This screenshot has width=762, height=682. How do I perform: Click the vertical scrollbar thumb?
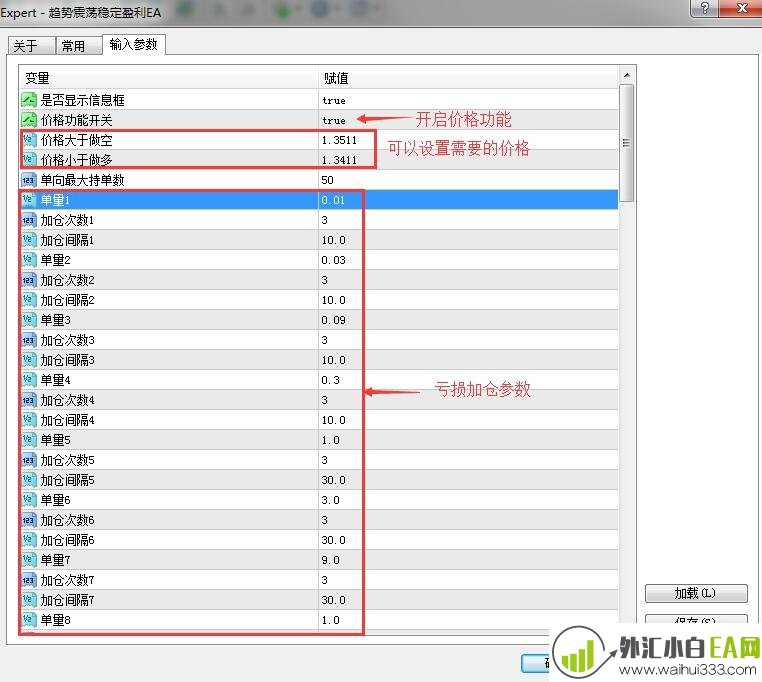click(x=627, y=143)
